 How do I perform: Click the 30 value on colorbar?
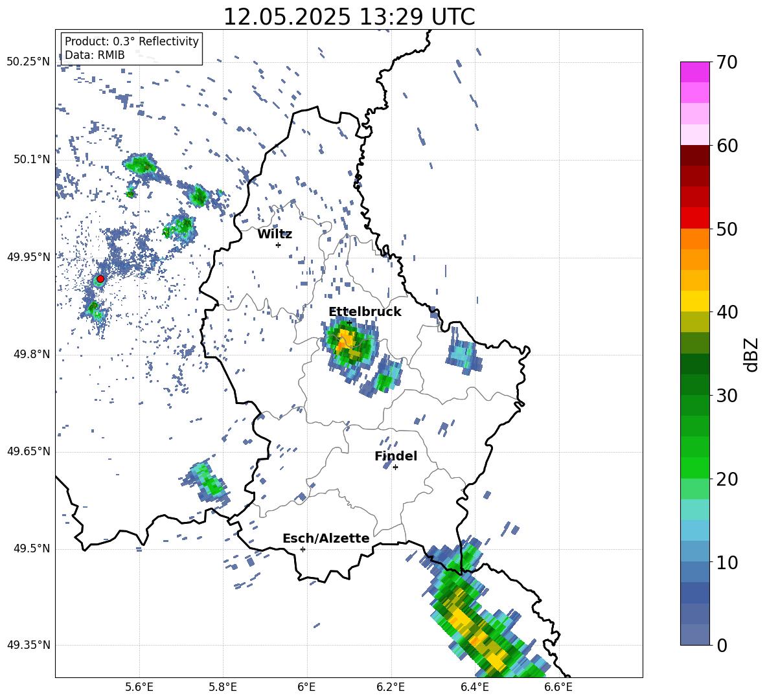(727, 396)
